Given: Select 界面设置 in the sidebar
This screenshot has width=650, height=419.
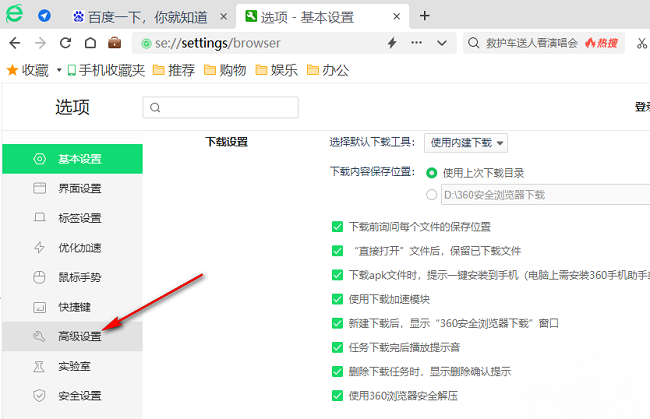Looking at the screenshot, I should [72, 189].
